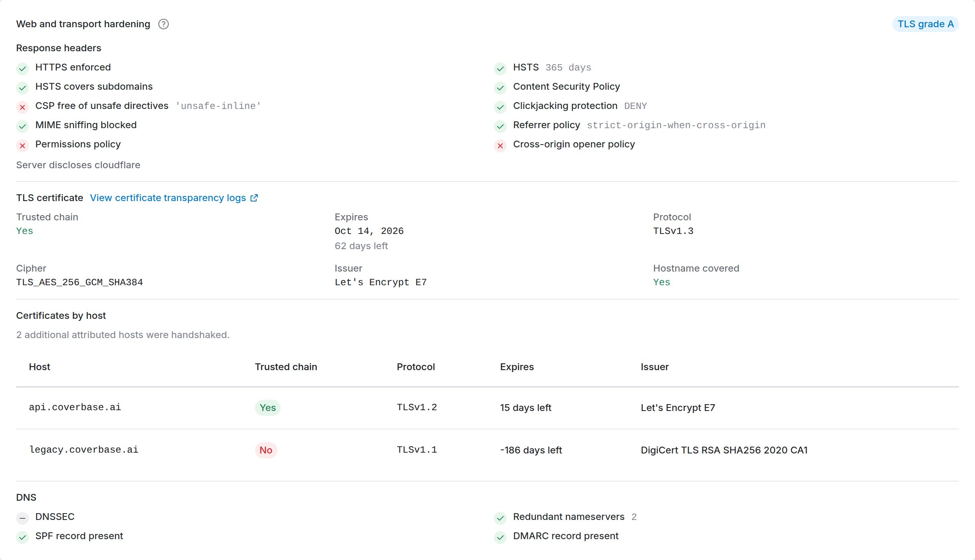This screenshot has width=975, height=560.
Task: Click DigiCert TLS RSA SHA256 2020 CA1 issuer
Action: (724, 450)
